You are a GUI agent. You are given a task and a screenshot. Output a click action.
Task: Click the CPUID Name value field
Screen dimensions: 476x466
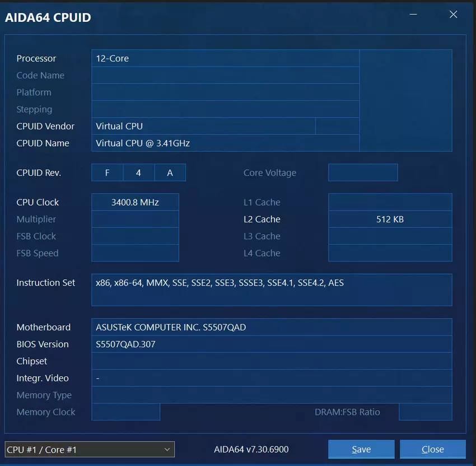tap(225, 143)
